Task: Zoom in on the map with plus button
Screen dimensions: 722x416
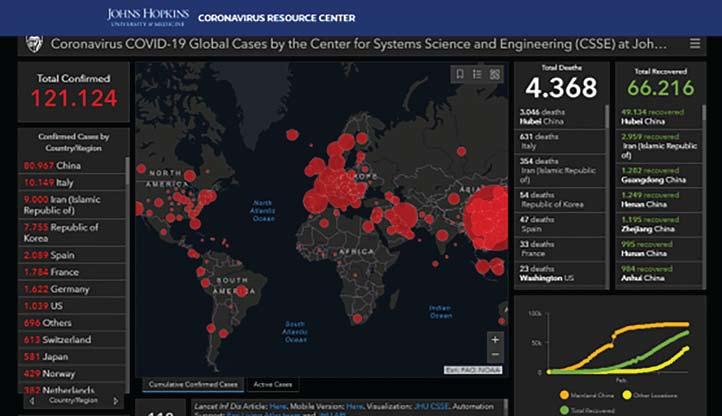Action: [495, 340]
